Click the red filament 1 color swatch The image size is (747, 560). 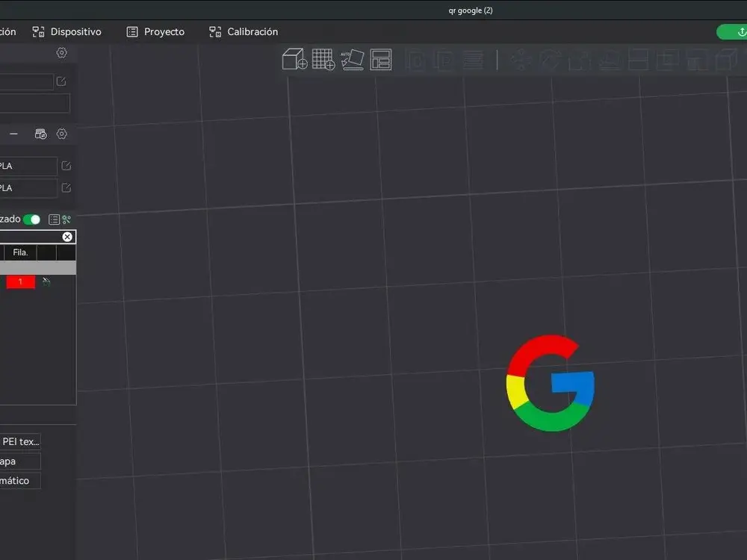point(20,282)
